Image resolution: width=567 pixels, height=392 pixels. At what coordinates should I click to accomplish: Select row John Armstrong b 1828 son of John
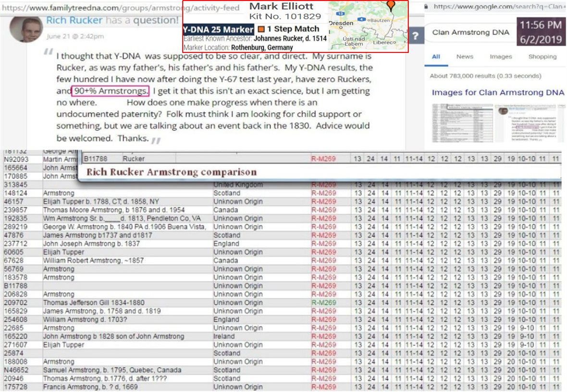pos(282,336)
